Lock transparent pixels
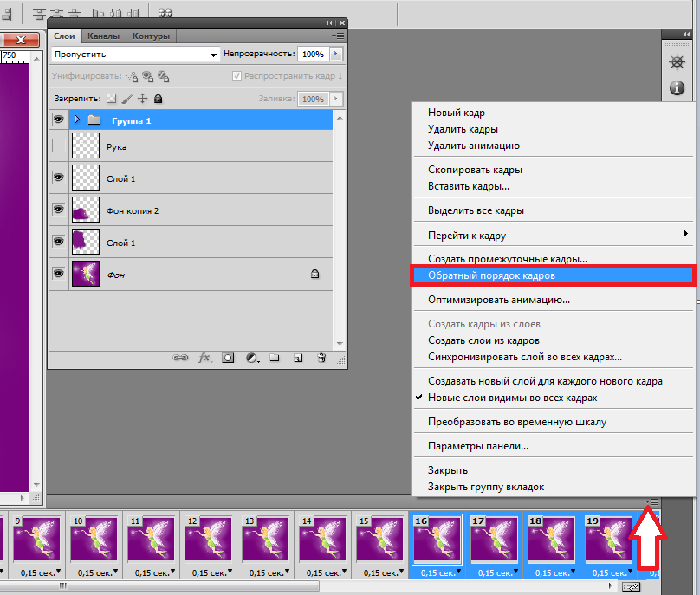Screen dimensions: 700x595 click(x=111, y=99)
